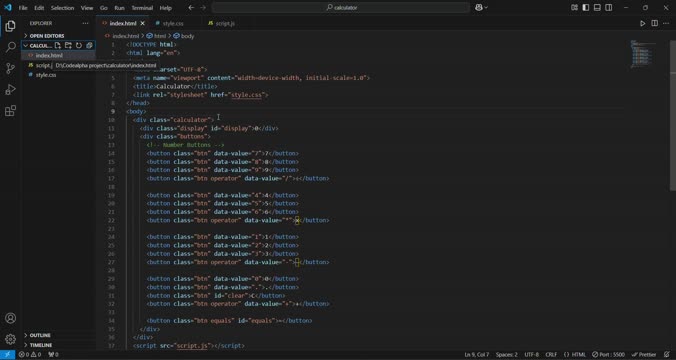Open the Extensions view
This screenshot has height=360, width=676.
point(10,111)
